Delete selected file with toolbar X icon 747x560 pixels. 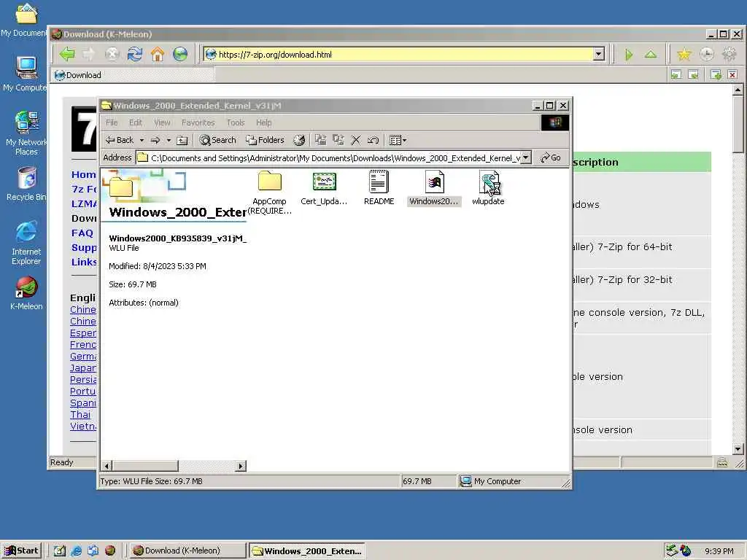point(355,140)
